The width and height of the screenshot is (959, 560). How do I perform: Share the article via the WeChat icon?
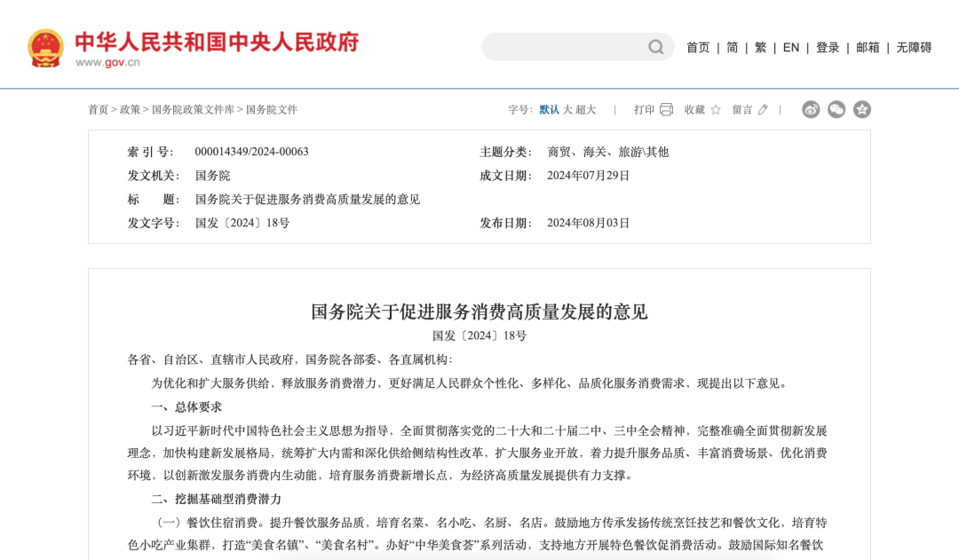tap(836, 109)
